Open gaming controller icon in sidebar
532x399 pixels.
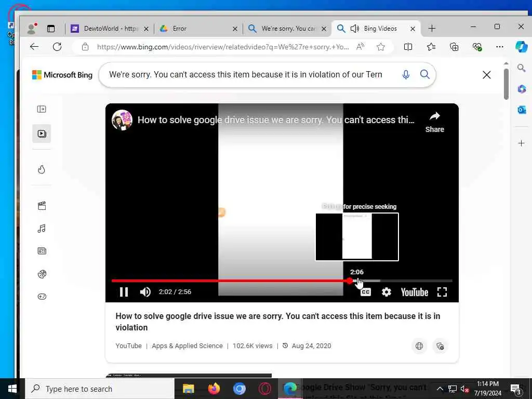click(x=42, y=297)
